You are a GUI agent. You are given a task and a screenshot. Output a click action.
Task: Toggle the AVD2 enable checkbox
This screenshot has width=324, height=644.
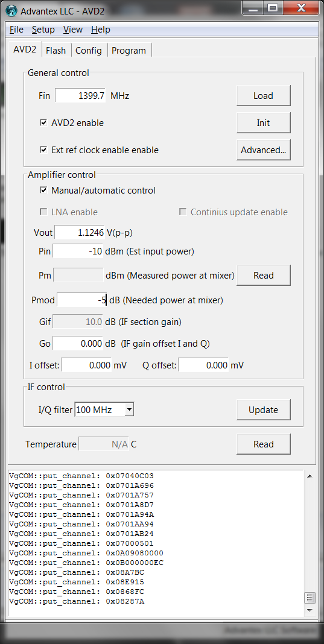point(43,123)
